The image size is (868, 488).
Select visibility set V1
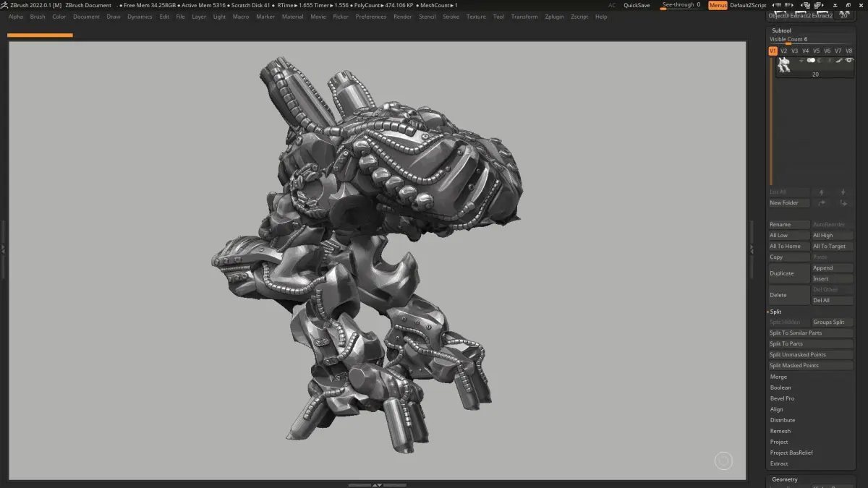click(773, 51)
